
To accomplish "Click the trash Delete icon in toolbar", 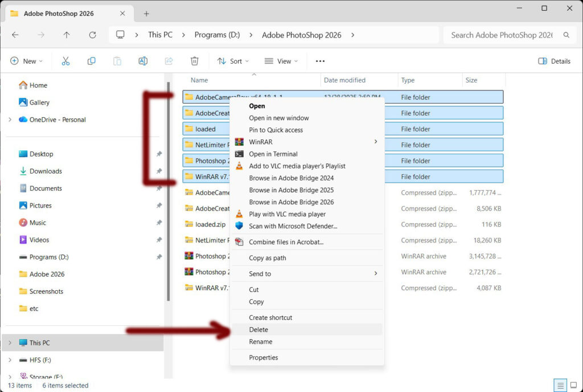I will pos(195,61).
